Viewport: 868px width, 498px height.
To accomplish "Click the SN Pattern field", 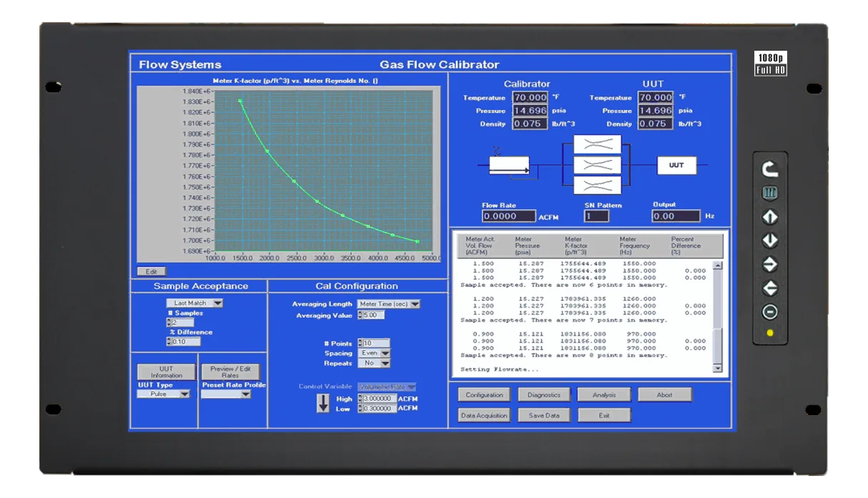I will coord(596,216).
